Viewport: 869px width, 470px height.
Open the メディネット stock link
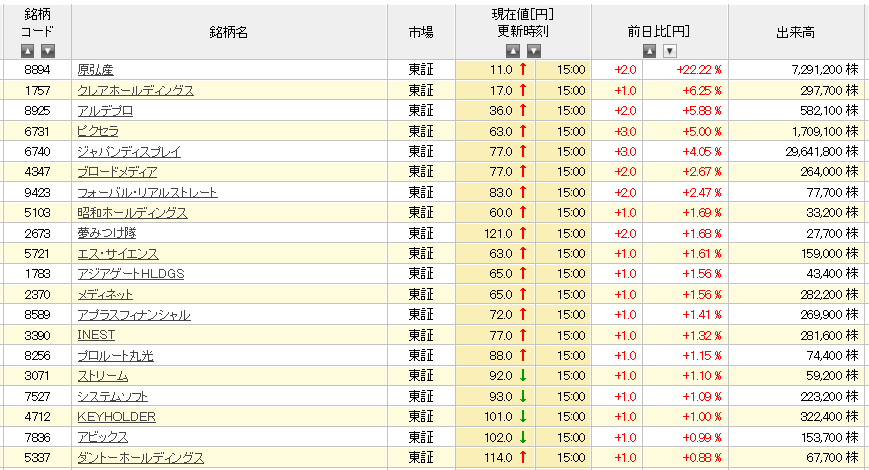[x=105, y=294]
